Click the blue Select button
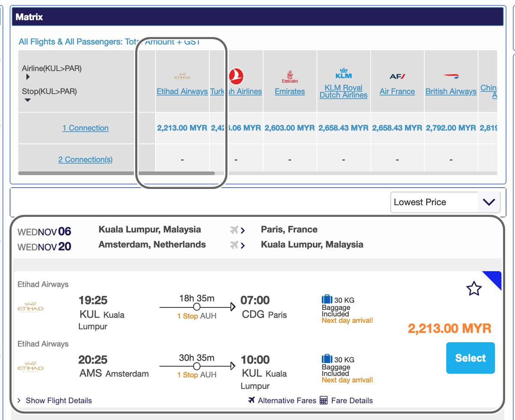This screenshot has height=420, width=515. 470,358
